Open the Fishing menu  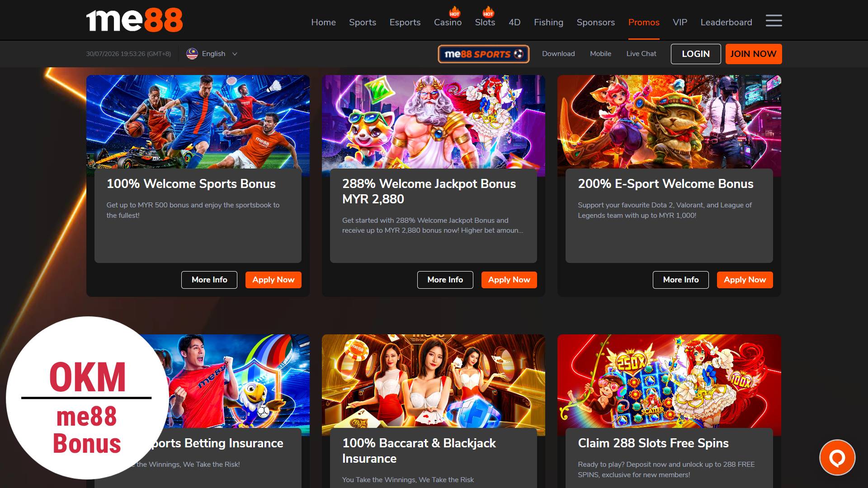coord(548,22)
